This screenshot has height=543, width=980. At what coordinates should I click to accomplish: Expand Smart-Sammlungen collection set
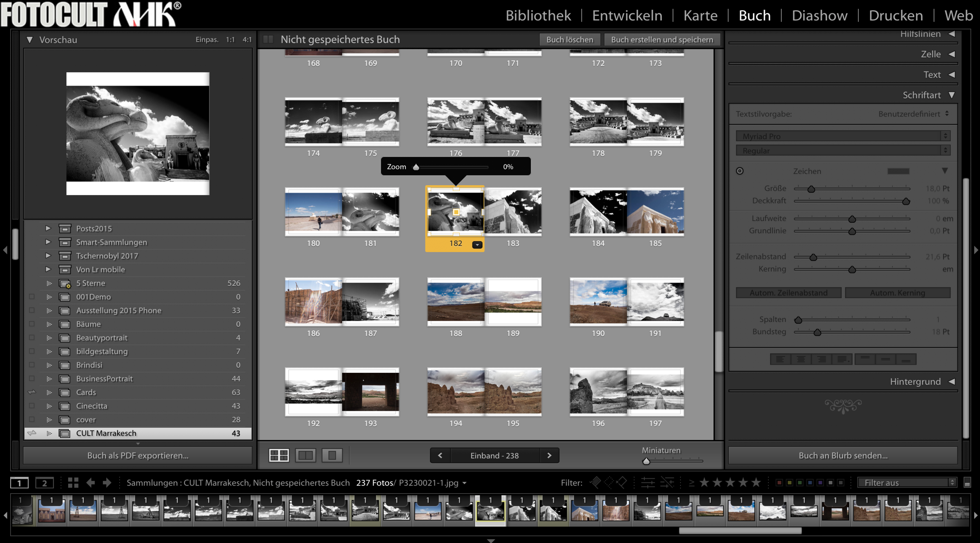48,242
